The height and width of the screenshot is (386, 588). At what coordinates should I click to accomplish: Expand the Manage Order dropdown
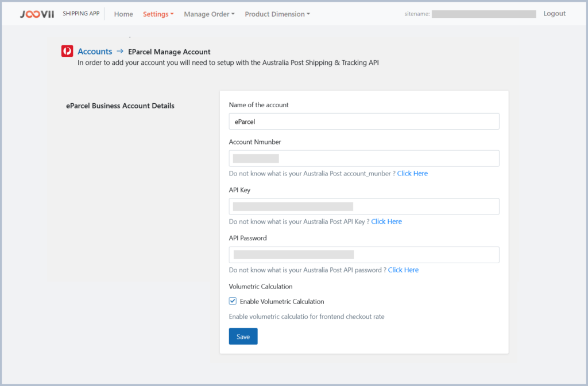coord(209,14)
